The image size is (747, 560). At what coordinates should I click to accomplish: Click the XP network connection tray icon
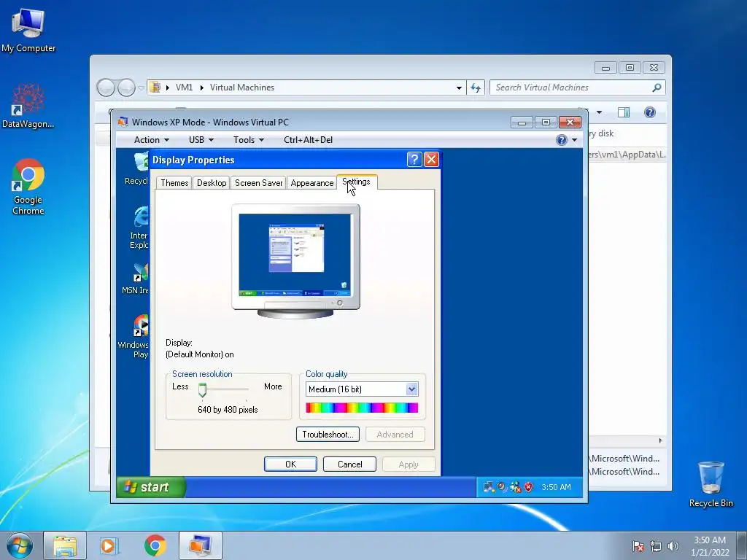(488, 486)
